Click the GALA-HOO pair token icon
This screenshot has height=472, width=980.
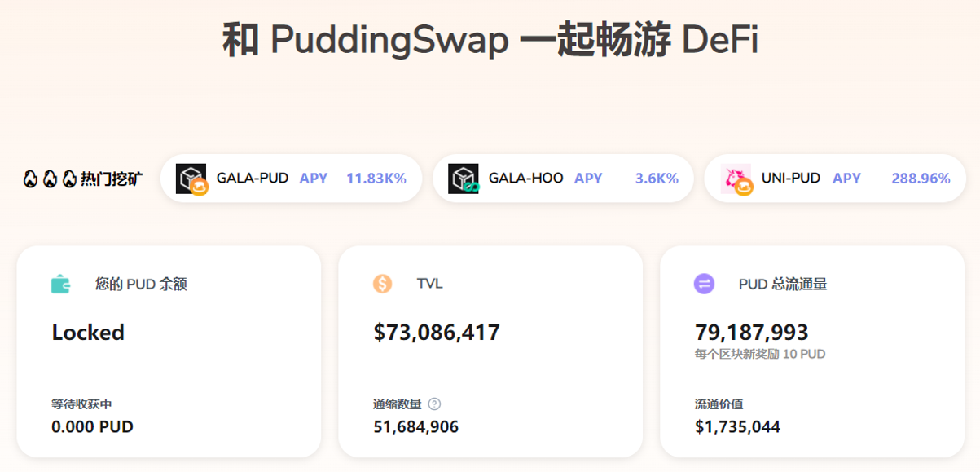[464, 179]
